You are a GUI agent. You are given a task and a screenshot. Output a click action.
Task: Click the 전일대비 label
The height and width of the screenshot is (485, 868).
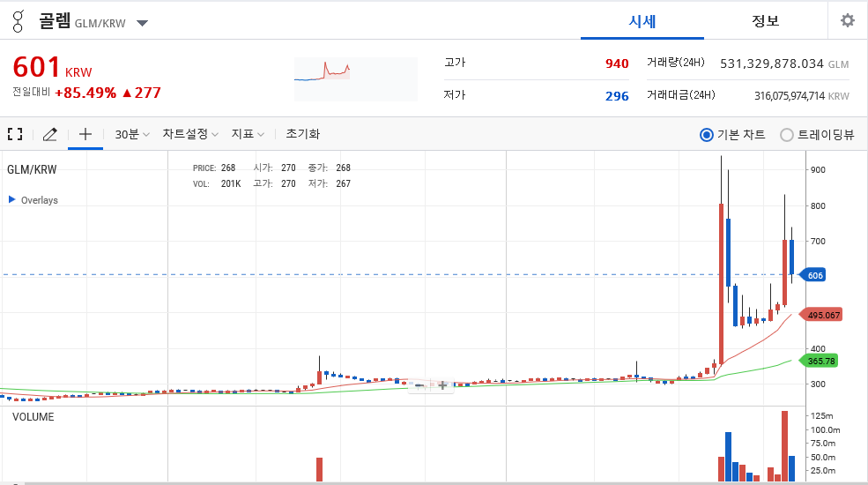(32, 92)
